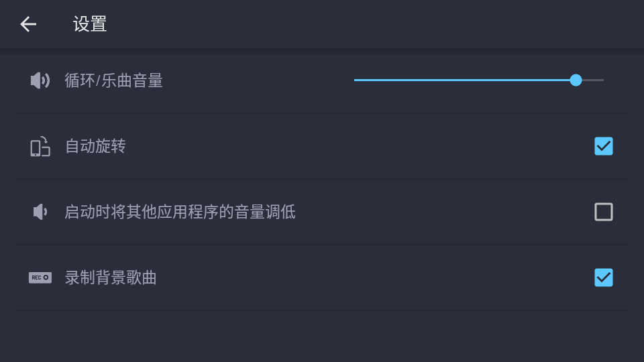Tap the 自动旋转 setting label
Viewport: 644px width, 362px height.
coord(95,146)
